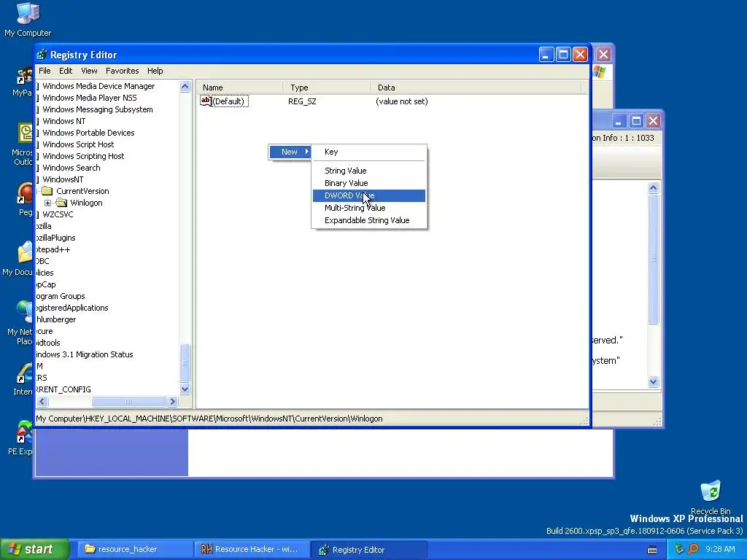747x560 pixels.
Task: Select the Windows 3.1 Migration Status key
Action: pyautogui.click(x=85, y=354)
